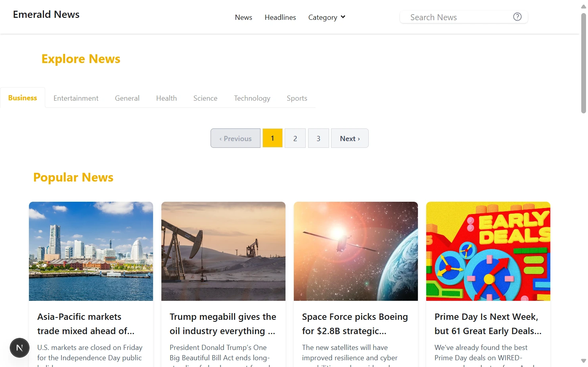Select the Business category tab
Image resolution: width=588 pixels, height=367 pixels.
tap(23, 98)
